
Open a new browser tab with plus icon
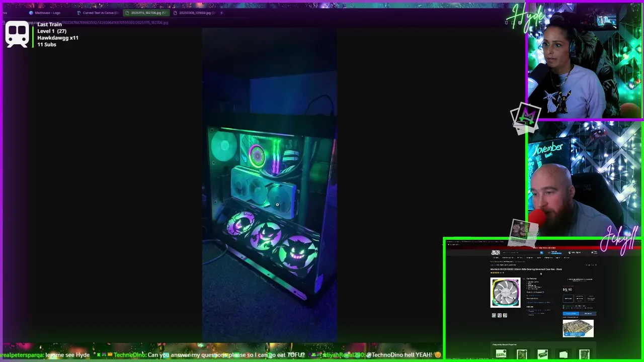[x=221, y=13]
